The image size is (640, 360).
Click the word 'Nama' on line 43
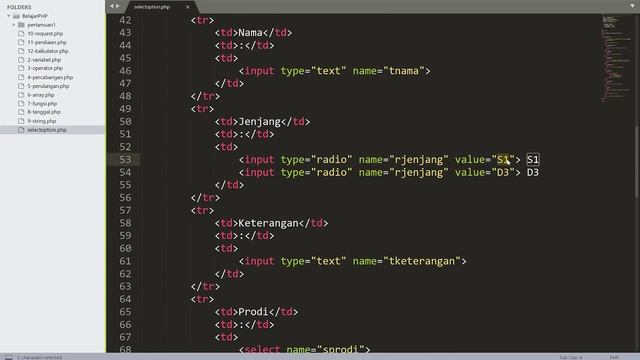[250, 33]
